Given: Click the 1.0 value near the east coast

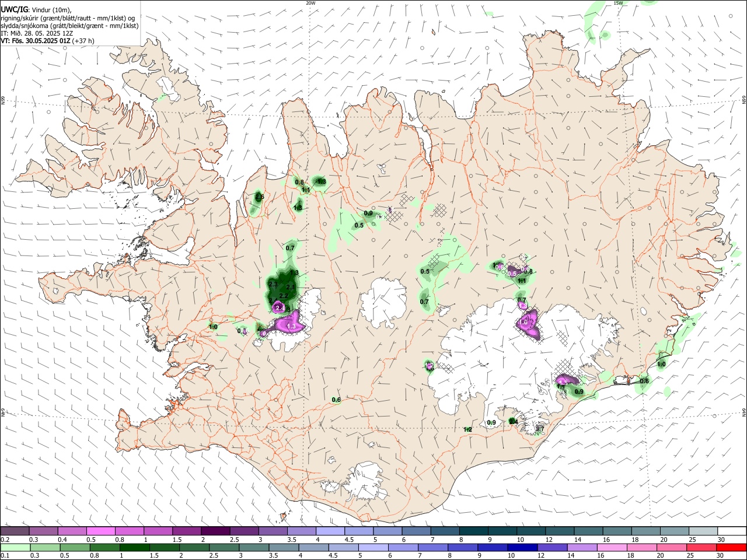Looking at the screenshot, I should click(661, 364).
